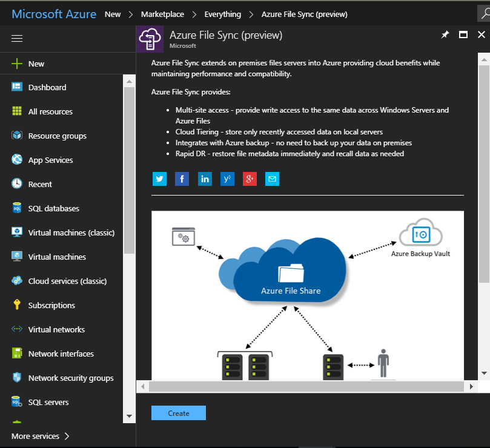Open Cloud services (classic) icon

click(x=17, y=280)
